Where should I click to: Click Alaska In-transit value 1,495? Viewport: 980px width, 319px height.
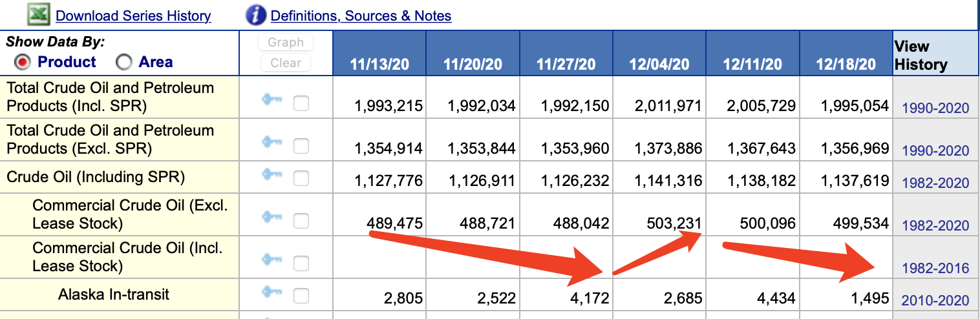coord(869,298)
